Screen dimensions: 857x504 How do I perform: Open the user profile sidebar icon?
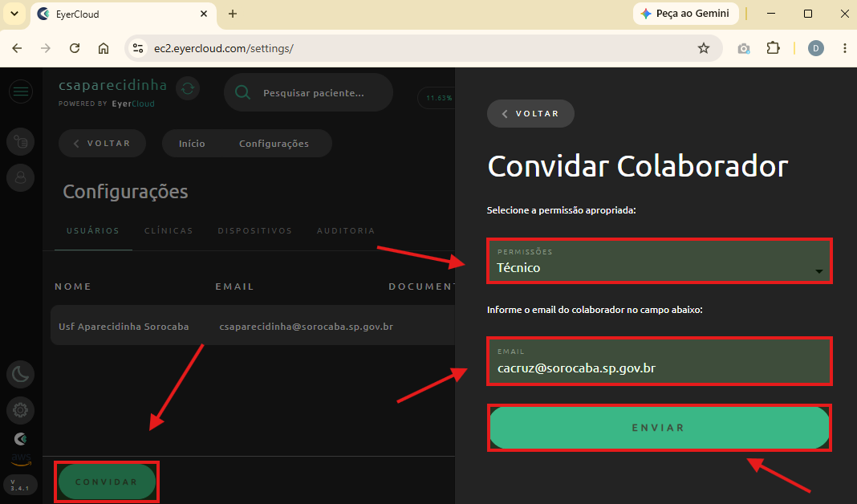(x=21, y=177)
